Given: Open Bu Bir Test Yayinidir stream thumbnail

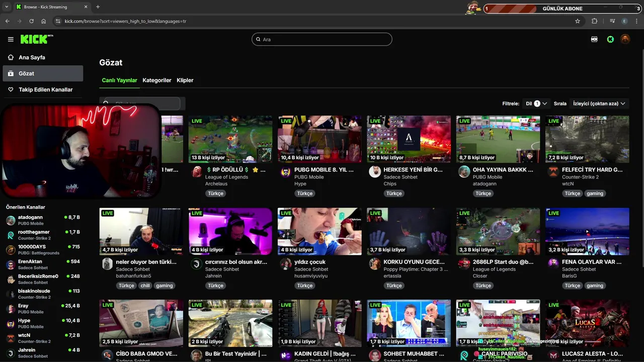Looking at the screenshot, I should (230, 323).
